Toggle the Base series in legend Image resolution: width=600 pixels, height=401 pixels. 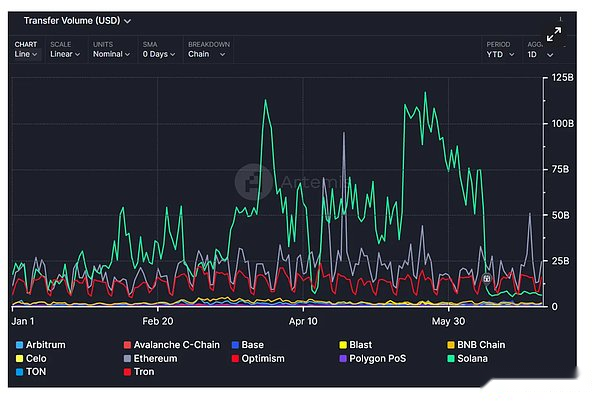[248, 345]
